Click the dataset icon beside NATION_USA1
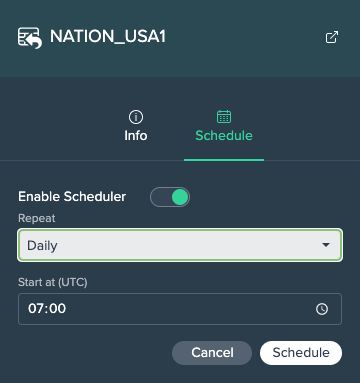This screenshot has width=360, height=383. tap(30, 38)
